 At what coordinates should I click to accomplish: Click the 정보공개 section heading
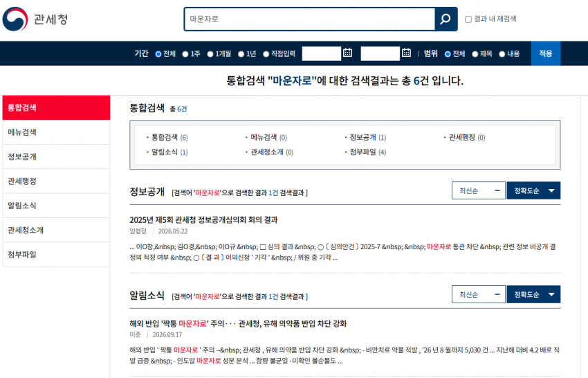click(x=147, y=192)
